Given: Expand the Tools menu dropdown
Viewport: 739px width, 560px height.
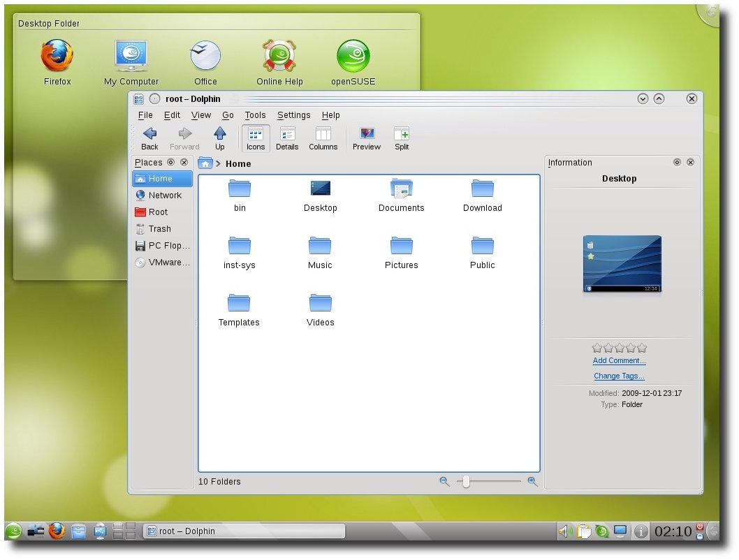Looking at the screenshot, I should (255, 115).
